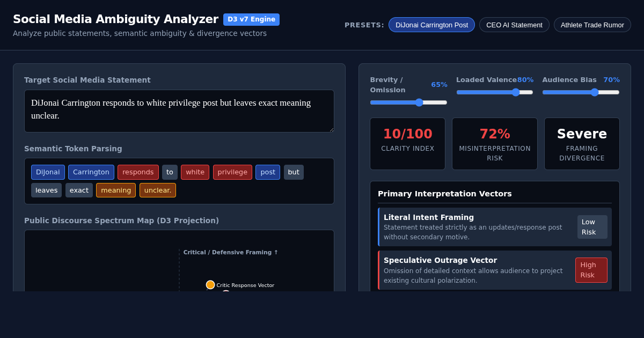The width and height of the screenshot is (644, 338).
Task: Click the 'meaning' token chip
Action: pyautogui.click(x=116, y=190)
